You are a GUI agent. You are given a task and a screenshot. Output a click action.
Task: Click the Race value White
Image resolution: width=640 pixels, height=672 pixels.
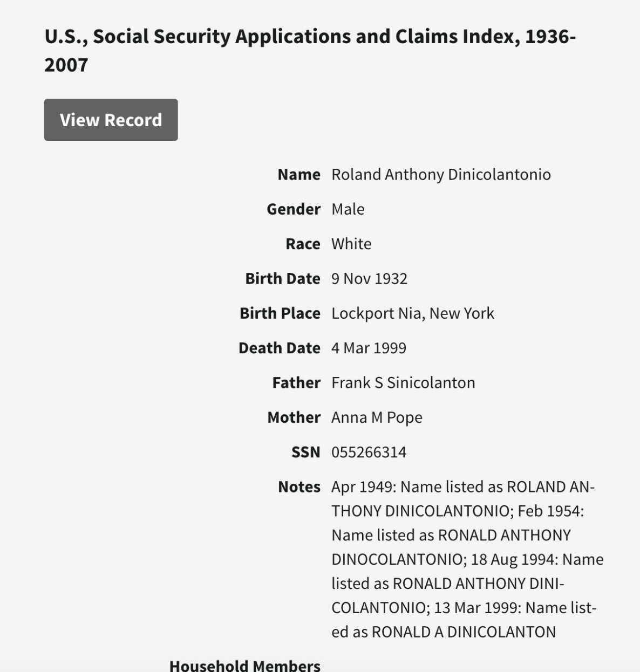click(351, 244)
